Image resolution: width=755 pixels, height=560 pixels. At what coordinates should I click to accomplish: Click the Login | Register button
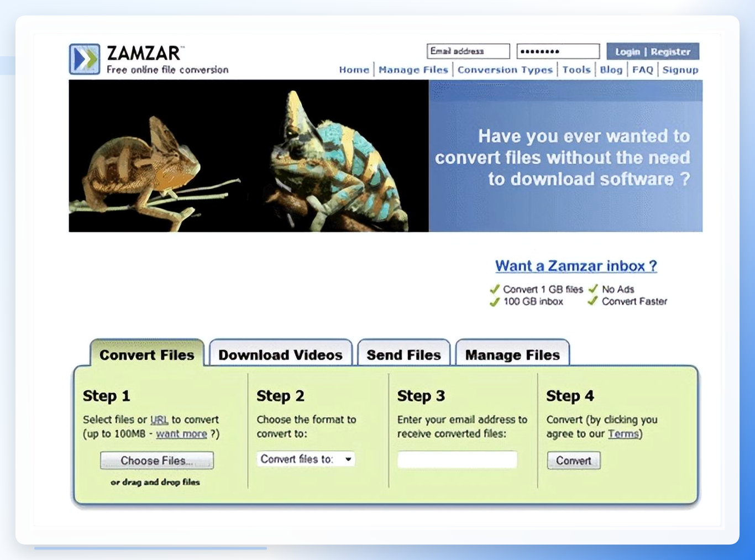(653, 51)
